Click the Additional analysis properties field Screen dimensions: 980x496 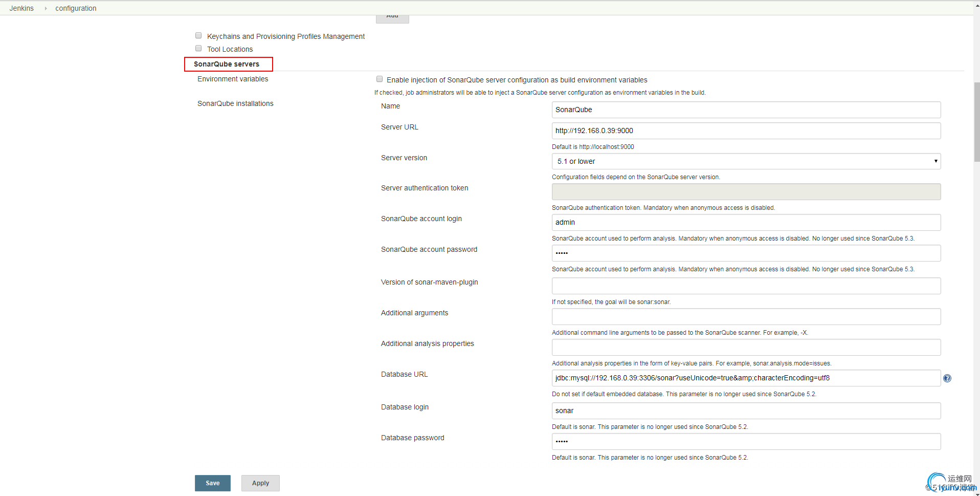pos(746,347)
